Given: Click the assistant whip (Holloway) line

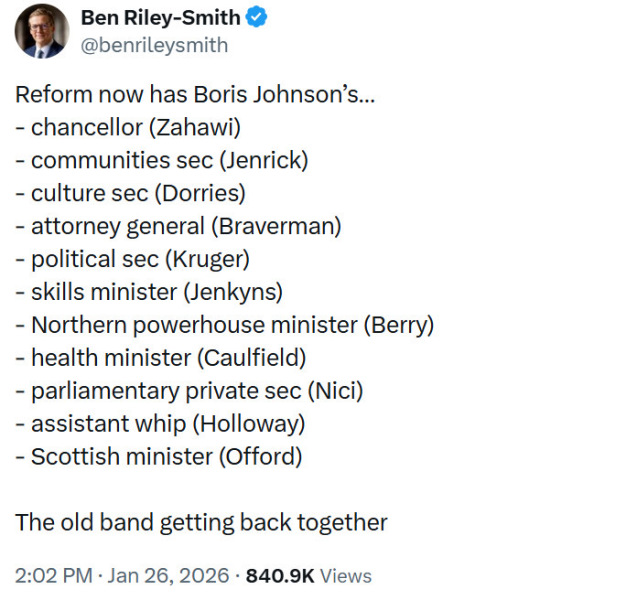Looking at the screenshot, I should click(161, 423).
